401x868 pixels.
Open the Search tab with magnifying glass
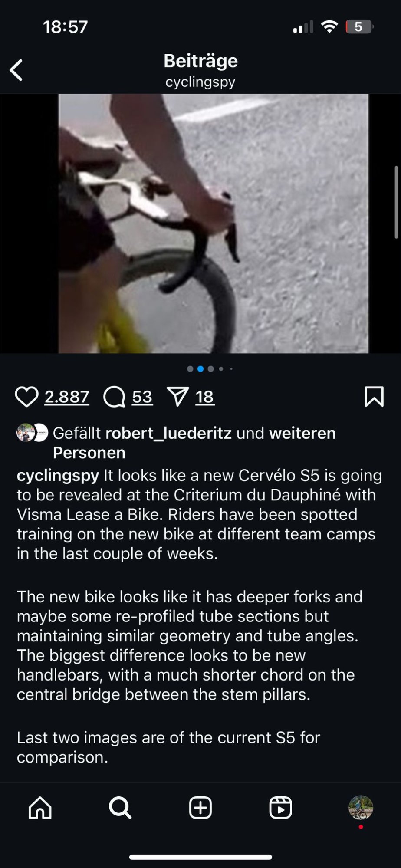click(x=120, y=808)
